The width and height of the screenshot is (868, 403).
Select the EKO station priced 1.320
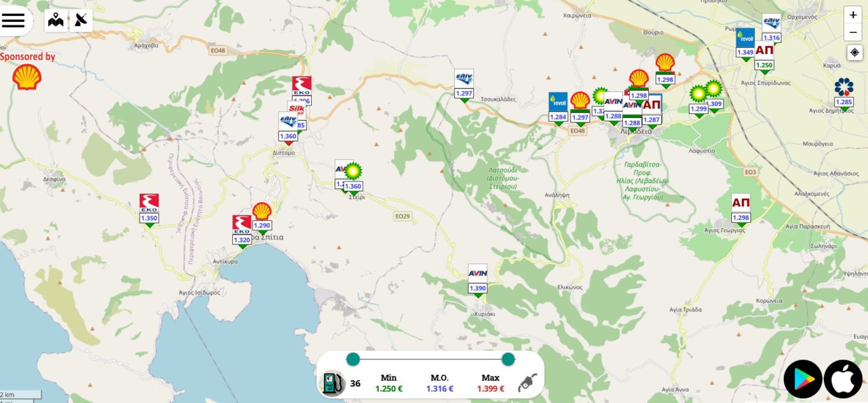click(x=242, y=231)
